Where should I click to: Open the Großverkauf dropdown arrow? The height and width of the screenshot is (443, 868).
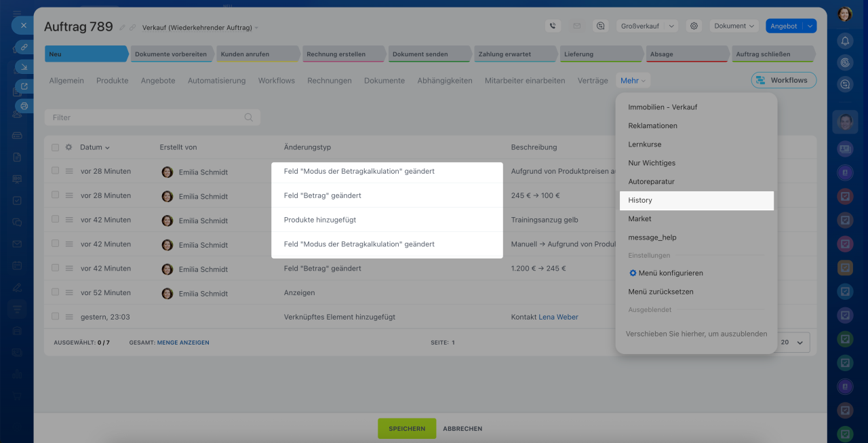click(x=671, y=26)
